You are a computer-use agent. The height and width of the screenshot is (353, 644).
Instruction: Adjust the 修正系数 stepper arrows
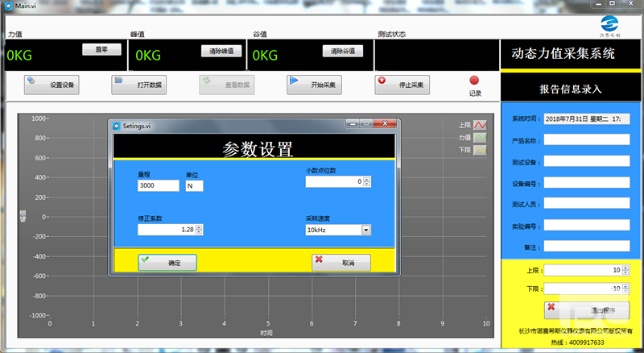(x=200, y=230)
